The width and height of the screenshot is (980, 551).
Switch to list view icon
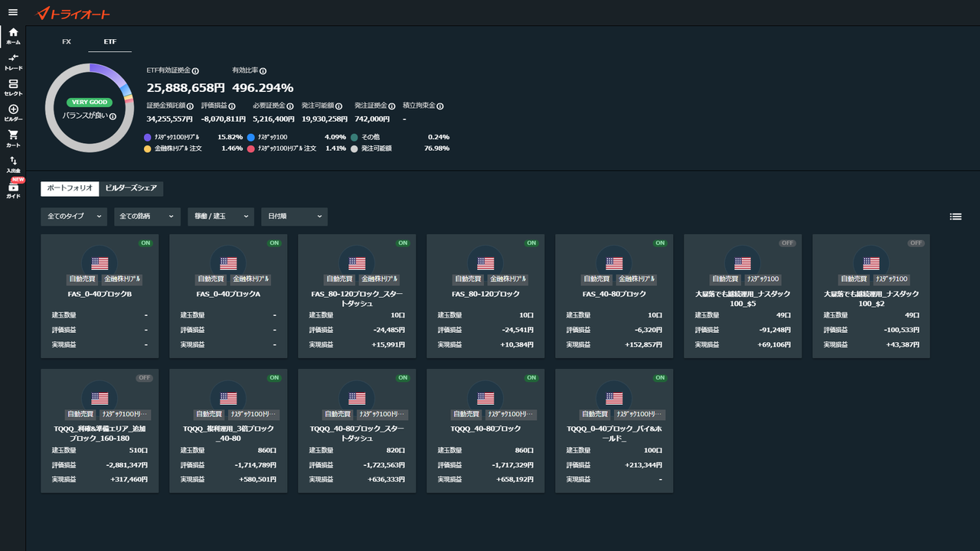pyautogui.click(x=955, y=217)
